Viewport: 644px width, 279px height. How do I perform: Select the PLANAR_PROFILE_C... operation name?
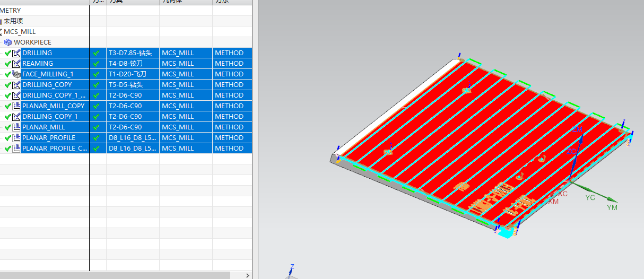coord(55,149)
